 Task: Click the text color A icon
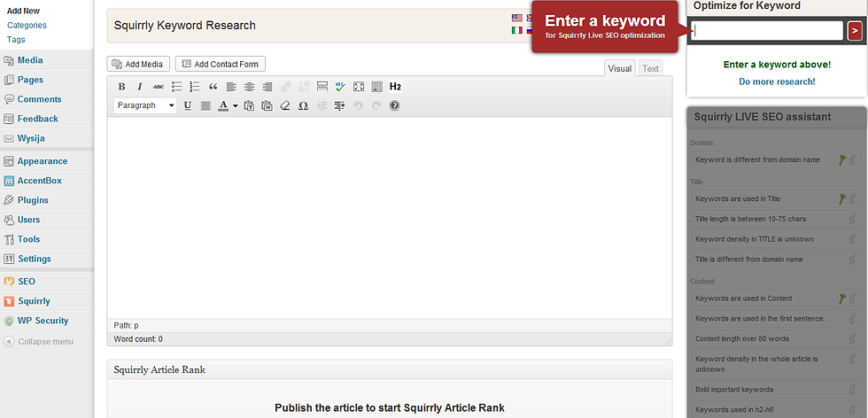[223, 105]
